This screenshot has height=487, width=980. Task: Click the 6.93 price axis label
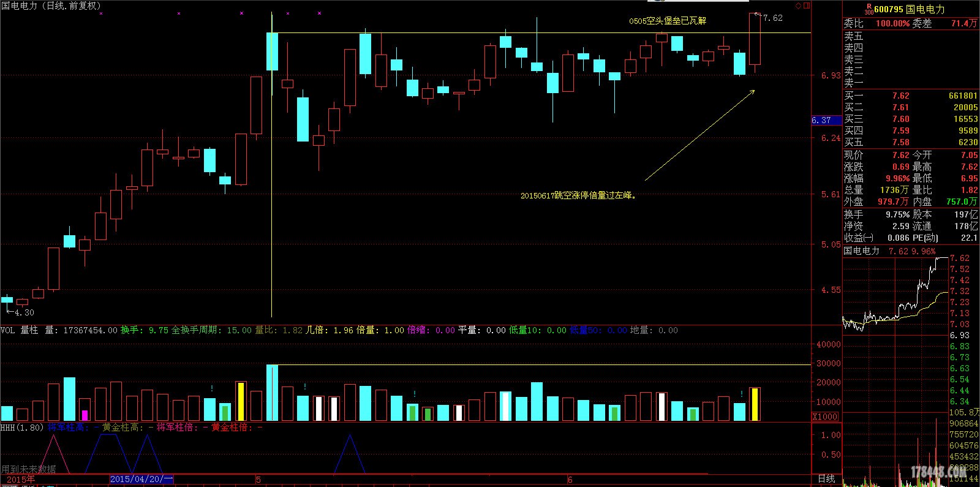coord(831,75)
